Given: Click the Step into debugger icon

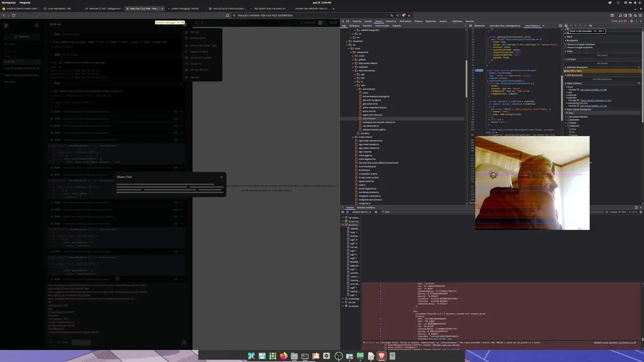Looking at the screenshot, I should [576, 26].
